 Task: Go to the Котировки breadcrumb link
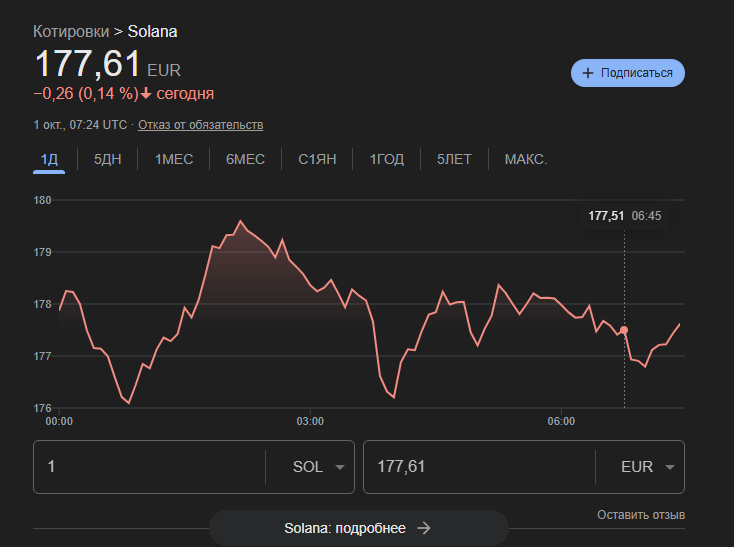[x=71, y=31]
